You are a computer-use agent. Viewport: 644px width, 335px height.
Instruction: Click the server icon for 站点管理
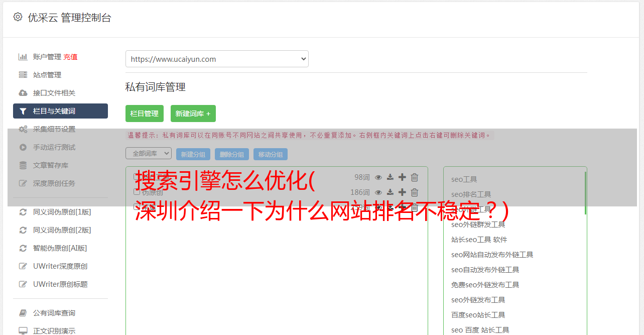23,75
